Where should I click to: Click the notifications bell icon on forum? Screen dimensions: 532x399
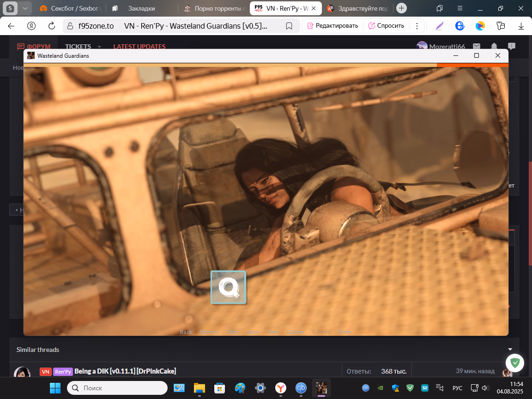494,46
